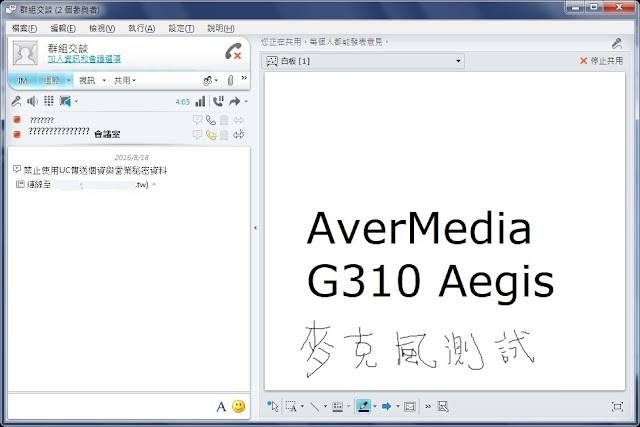The height and width of the screenshot is (427, 640).
Task: Select the blue arrow stamp tool
Action: pos(387,406)
